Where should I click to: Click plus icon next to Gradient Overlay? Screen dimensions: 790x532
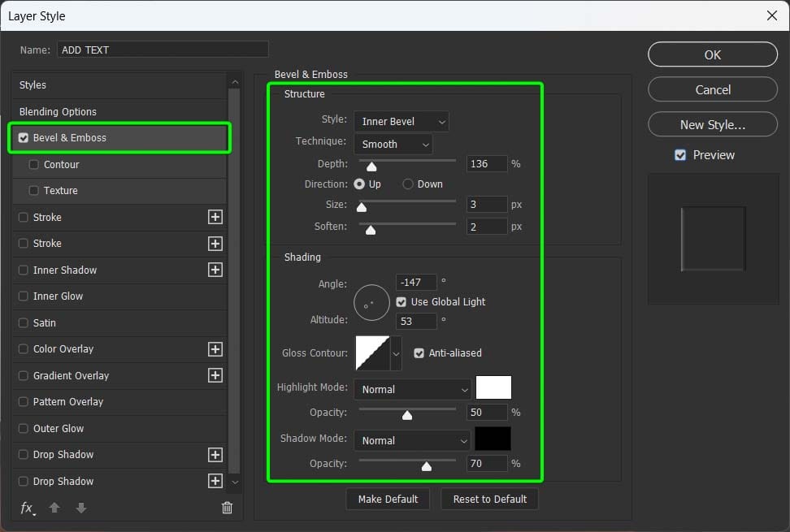pos(215,375)
